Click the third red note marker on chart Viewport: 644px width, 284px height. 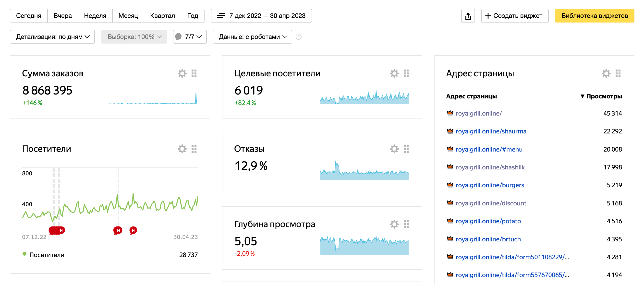(x=133, y=230)
